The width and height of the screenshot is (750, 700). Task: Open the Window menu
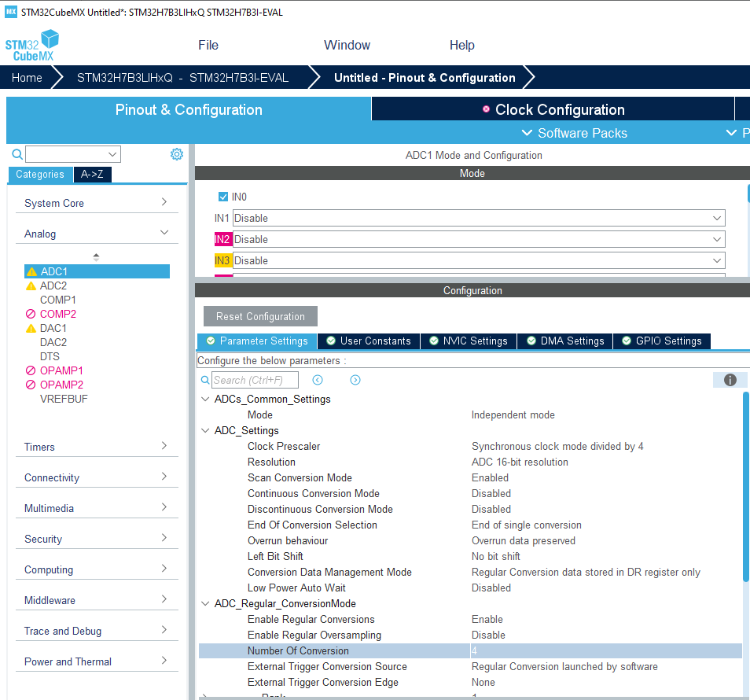(347, 45)
